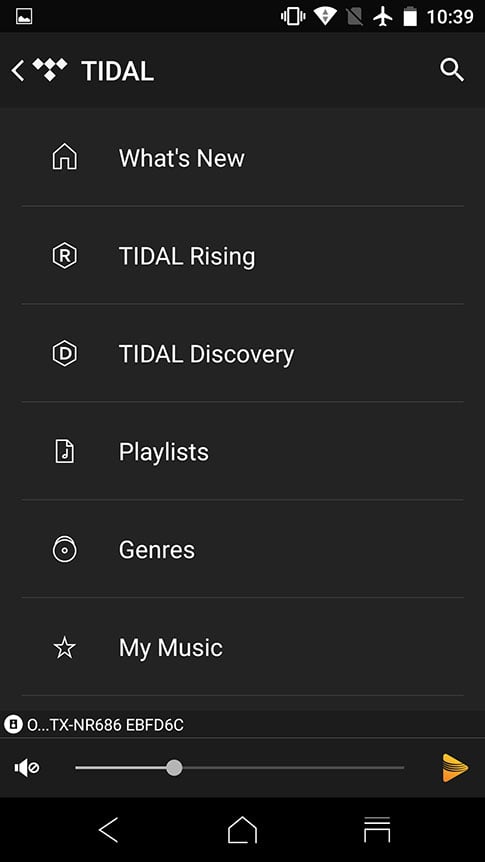The width and height of the screenshot is (485, 862).
Task: Tap the house icon for What's New
Action: [64, 157]
